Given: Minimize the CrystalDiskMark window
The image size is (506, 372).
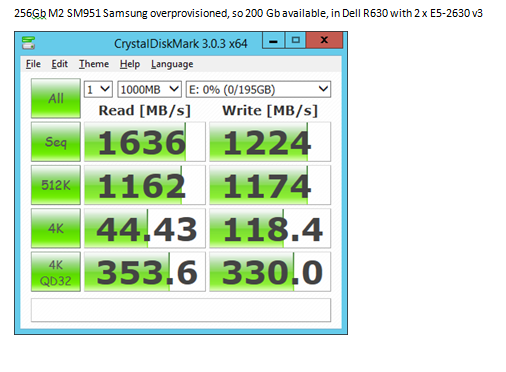Looking at the screenshot, I should (273, 41).
